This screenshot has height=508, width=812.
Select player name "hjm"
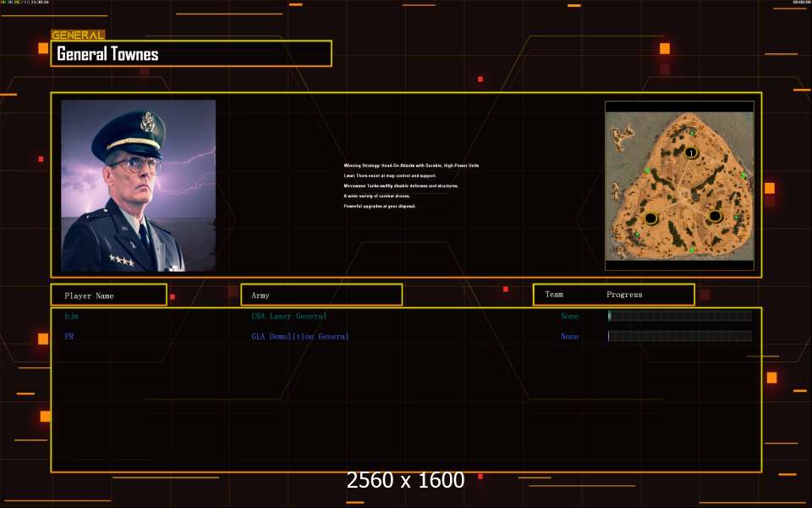click(71, 316)
